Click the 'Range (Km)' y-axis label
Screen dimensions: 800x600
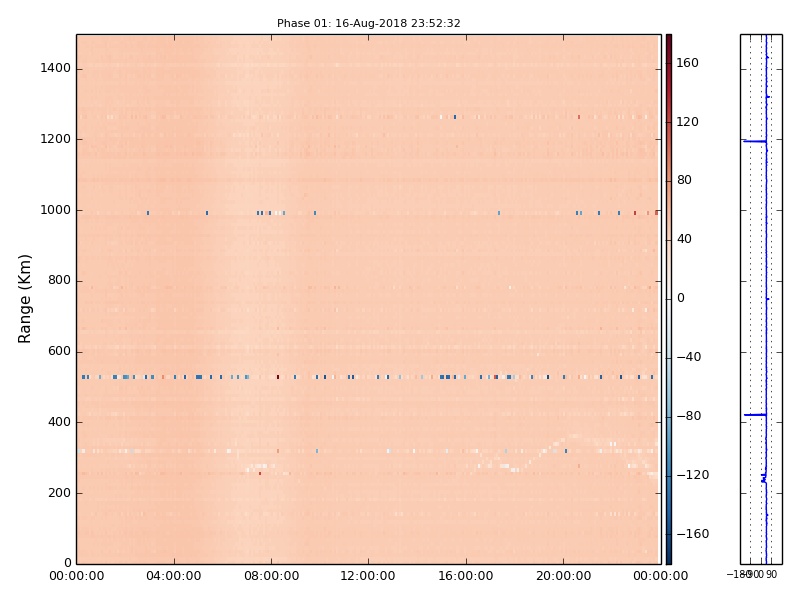(24, 299)
